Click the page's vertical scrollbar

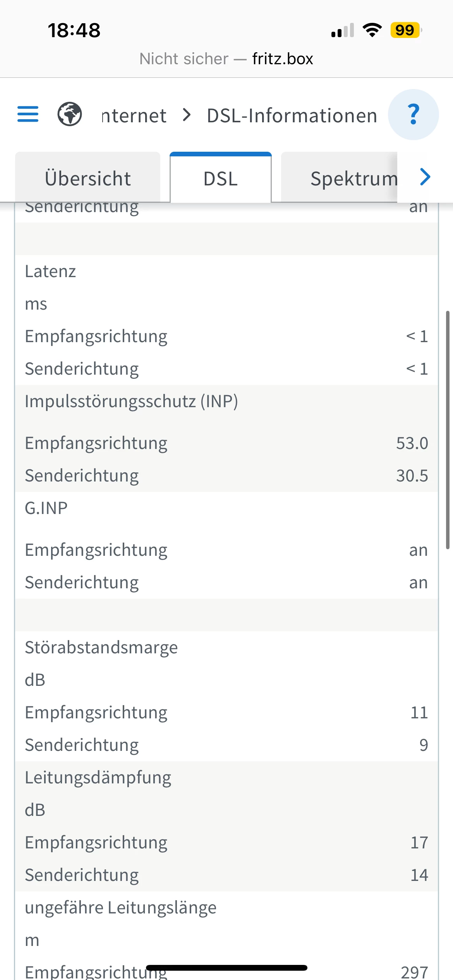pos(448,430)
